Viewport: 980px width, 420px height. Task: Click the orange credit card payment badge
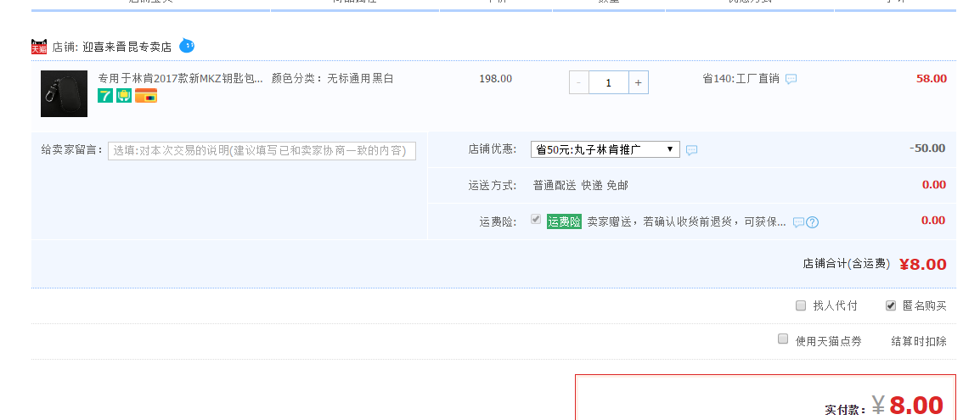click(146, 96)
